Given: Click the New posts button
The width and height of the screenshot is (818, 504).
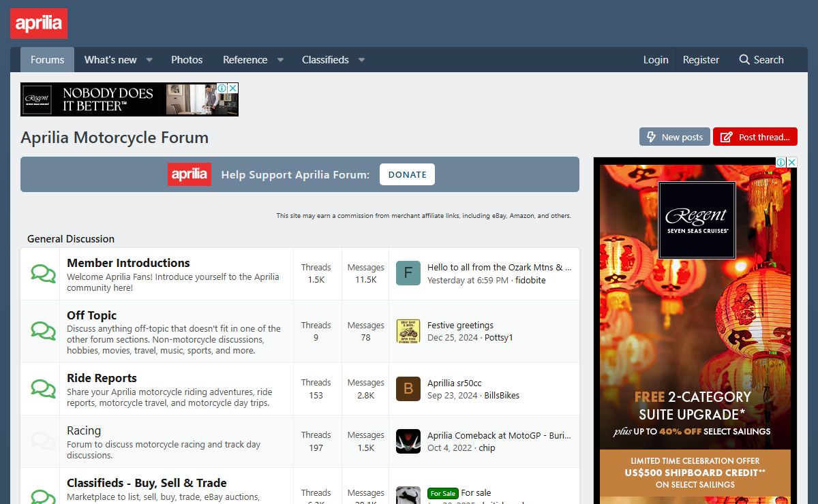Looking at the screenshot, I should click(675, 137).
